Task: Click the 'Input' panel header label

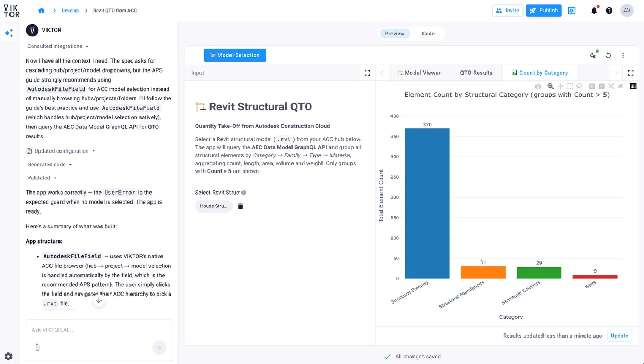Action: [197, 73]
